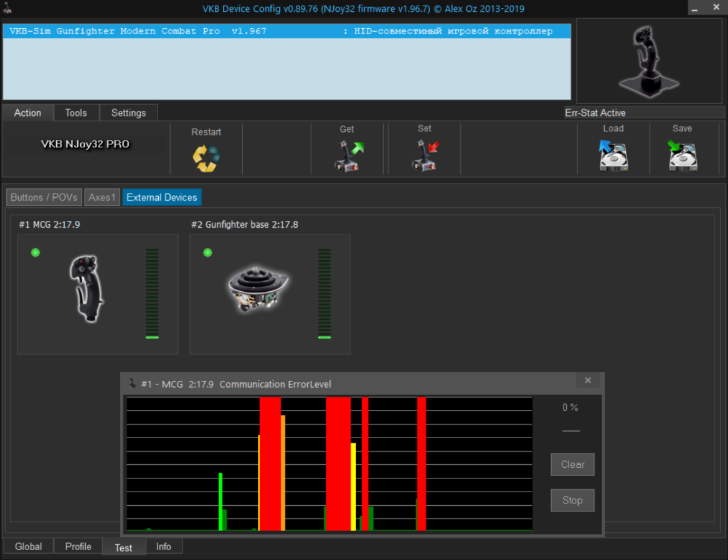The height and width of the screenshot is (560, 728).
Task: Open the Settings tab
Action: (x=129, y=113)
